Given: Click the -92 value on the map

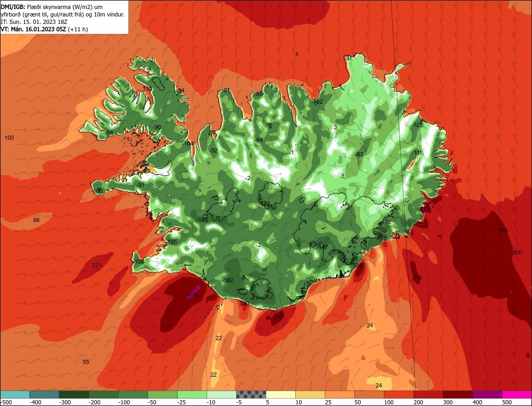Looking at the screenshot, I should pyautogui.click(x=213, y=150).
